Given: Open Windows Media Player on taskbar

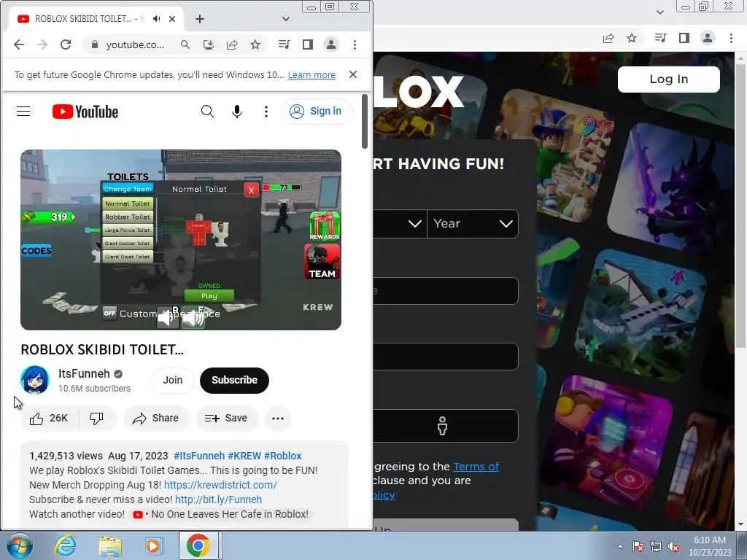Looking at the screenshot, I should 153,545.
